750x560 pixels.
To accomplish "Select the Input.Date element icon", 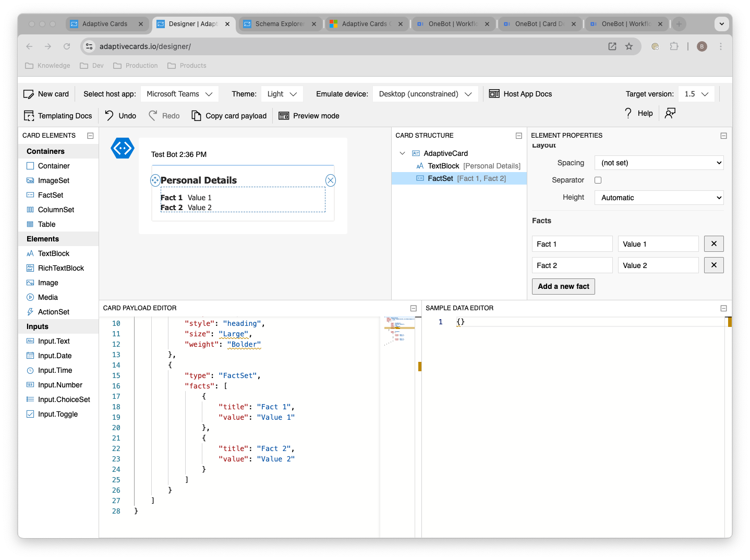I will point(30,356).
